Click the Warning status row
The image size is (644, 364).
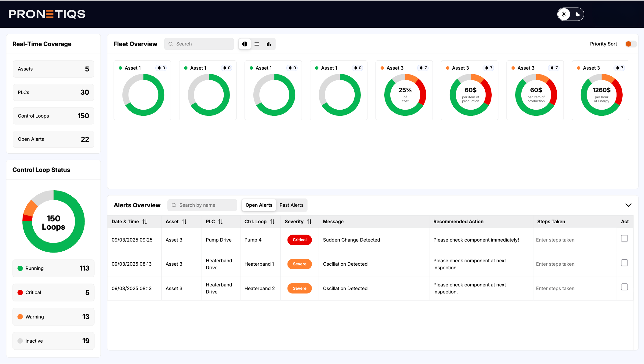point(53,317)
